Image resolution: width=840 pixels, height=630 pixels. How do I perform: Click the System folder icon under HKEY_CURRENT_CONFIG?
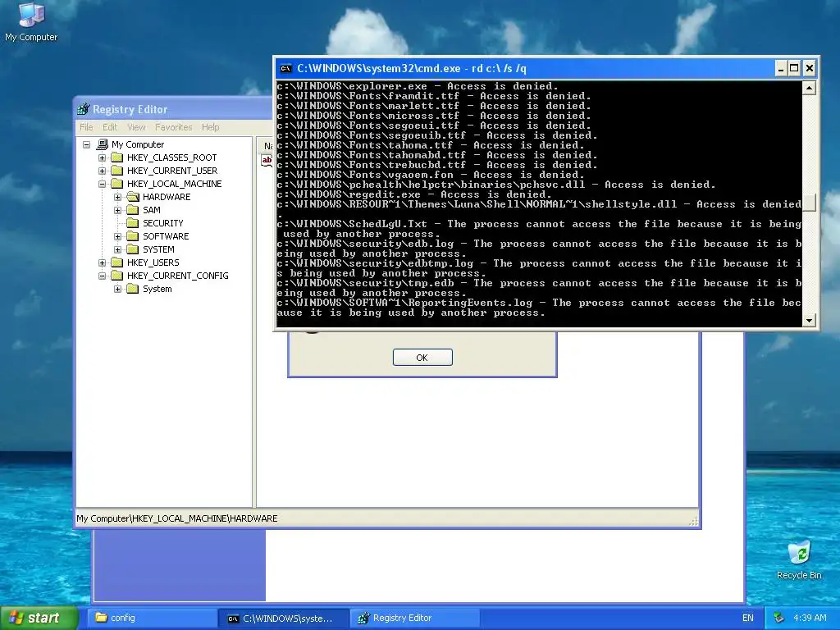pyautogui.click(x=132, y=289)
